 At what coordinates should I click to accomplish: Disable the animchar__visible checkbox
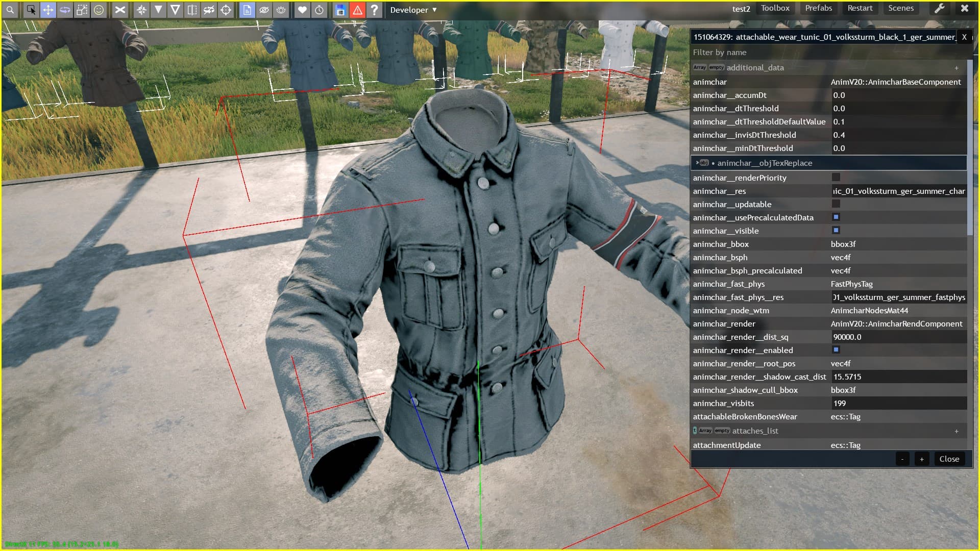pos(836,231)
